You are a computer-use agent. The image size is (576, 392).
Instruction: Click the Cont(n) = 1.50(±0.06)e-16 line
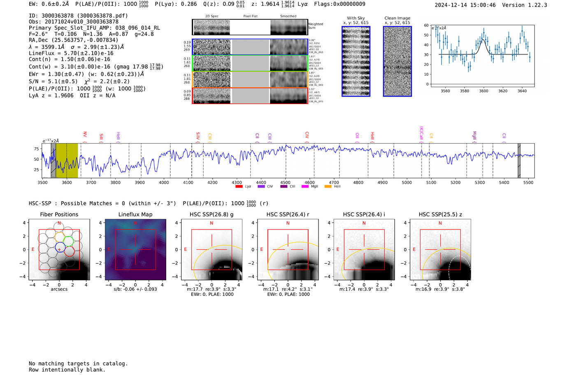(70, 60)
